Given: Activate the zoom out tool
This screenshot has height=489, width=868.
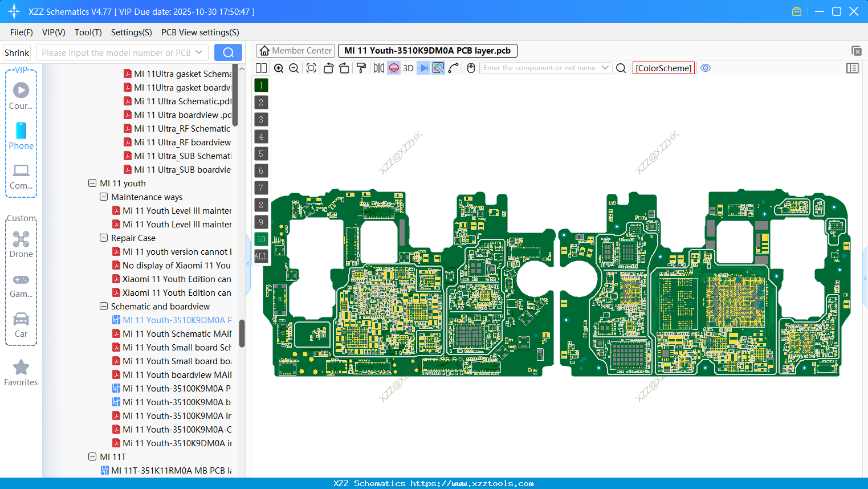Looking at the screenshot, I should pos(294,68).
